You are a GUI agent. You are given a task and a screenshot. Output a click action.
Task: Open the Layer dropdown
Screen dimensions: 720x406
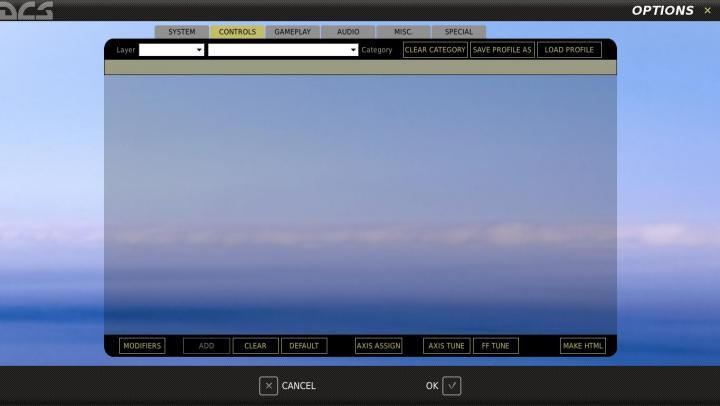point(171,50)
